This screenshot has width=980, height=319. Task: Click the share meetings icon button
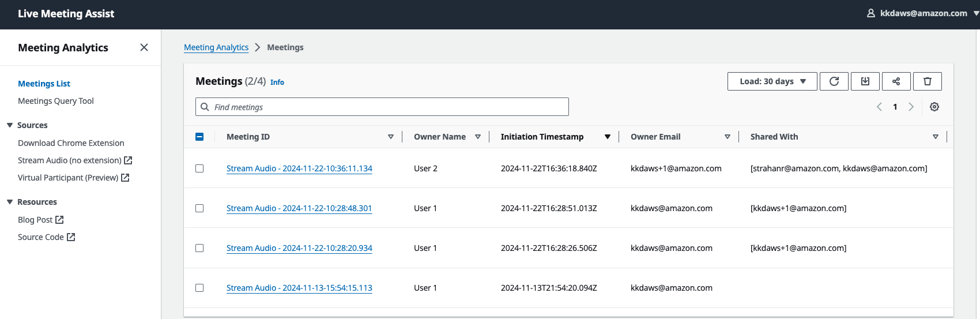click(x=896, y=81)
